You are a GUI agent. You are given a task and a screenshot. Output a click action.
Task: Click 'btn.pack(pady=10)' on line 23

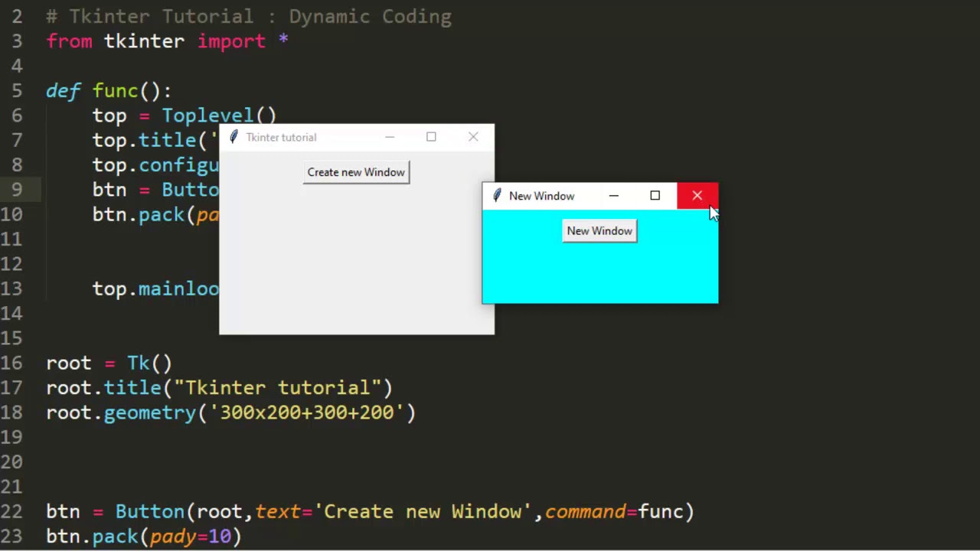pos(144,536)
